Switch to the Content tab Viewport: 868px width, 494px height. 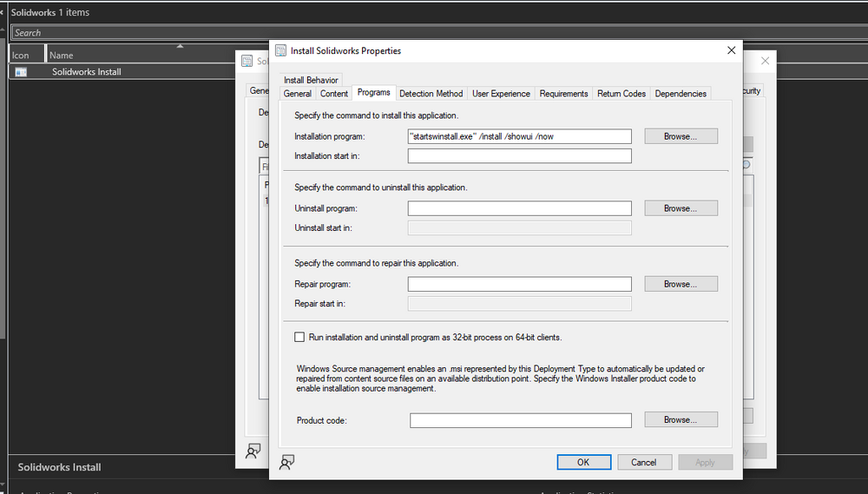click(x=334, y=94)
